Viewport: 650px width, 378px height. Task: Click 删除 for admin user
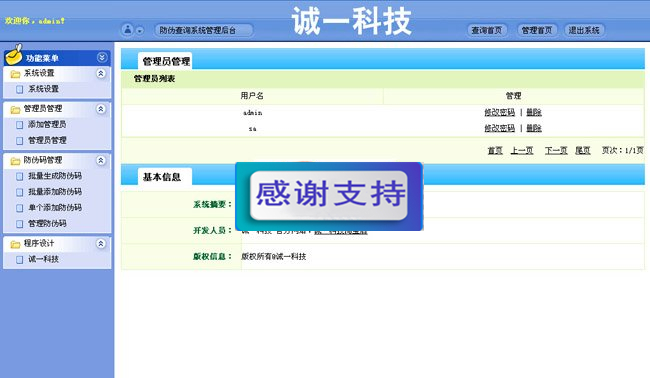[534, 112]
